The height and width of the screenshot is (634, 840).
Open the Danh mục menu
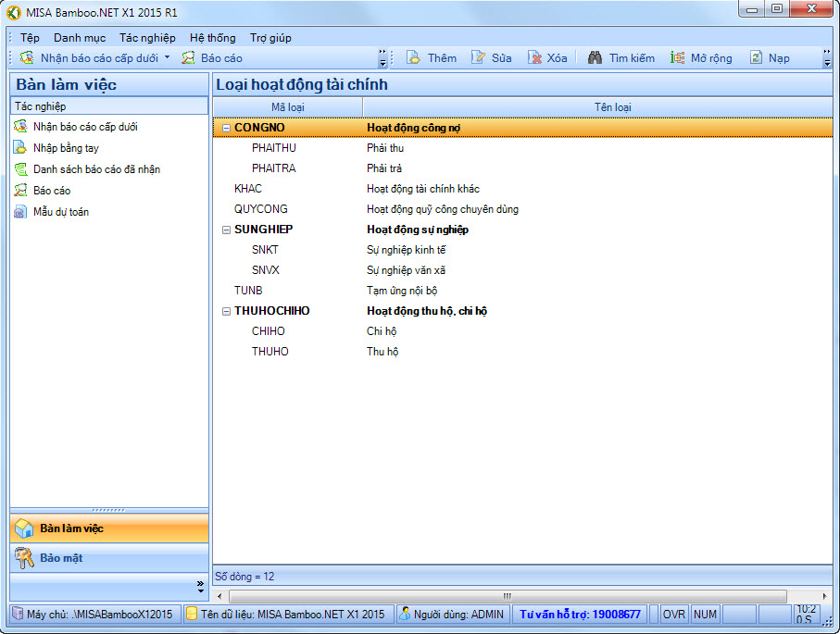[x=80, y=37]
